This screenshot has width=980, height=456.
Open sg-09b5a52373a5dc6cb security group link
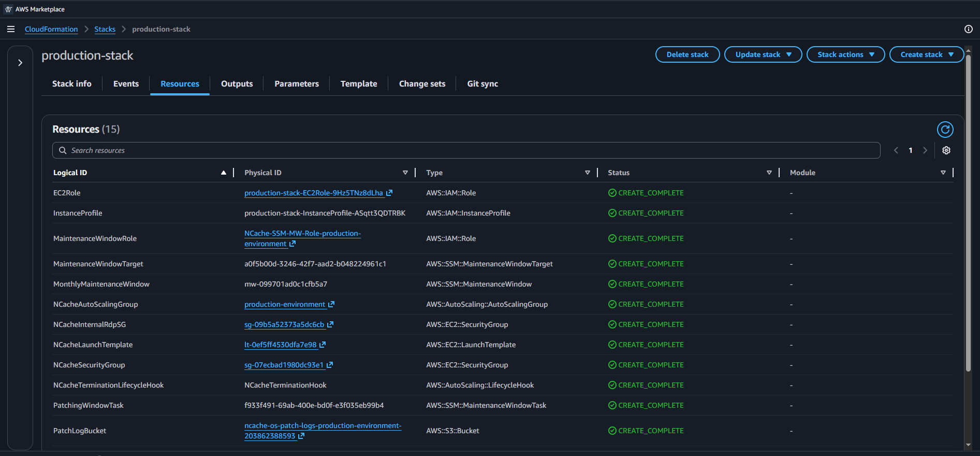click(284, 324)
